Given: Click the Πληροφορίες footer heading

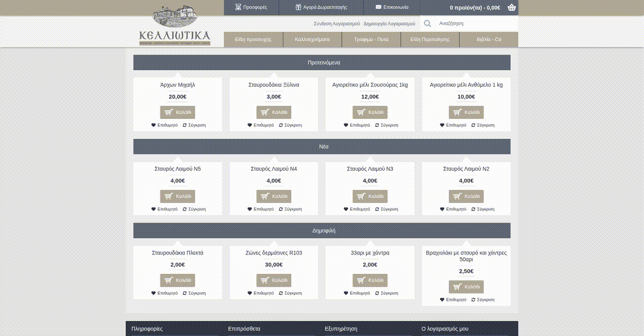Looking at the screenshot, I should click(147, 329).
